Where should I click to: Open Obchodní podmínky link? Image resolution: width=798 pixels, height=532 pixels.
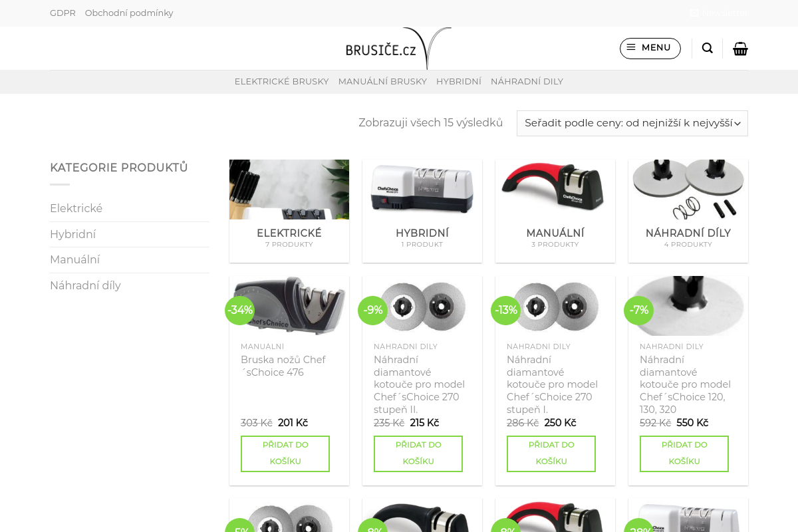(129, 13)
